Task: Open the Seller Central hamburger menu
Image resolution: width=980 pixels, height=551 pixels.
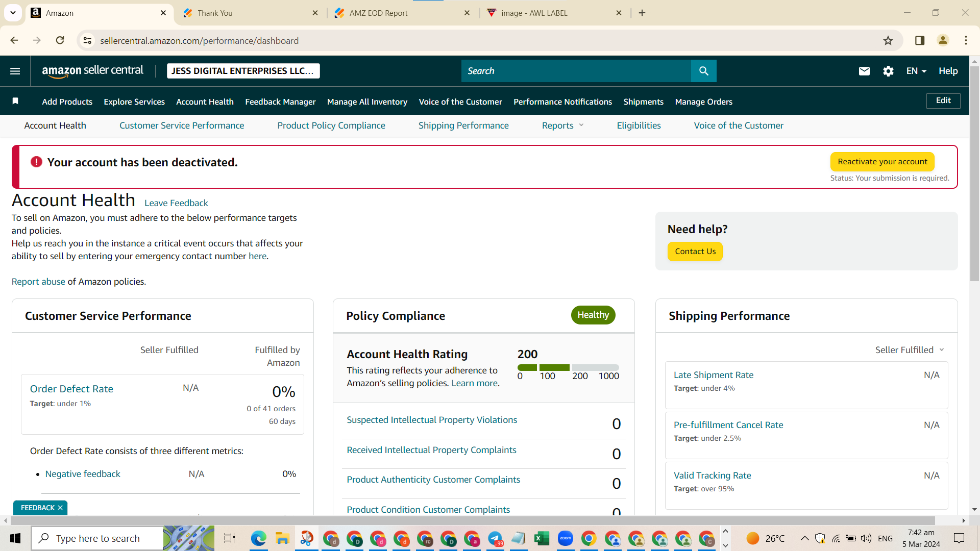Action: (x=15, y=71)
